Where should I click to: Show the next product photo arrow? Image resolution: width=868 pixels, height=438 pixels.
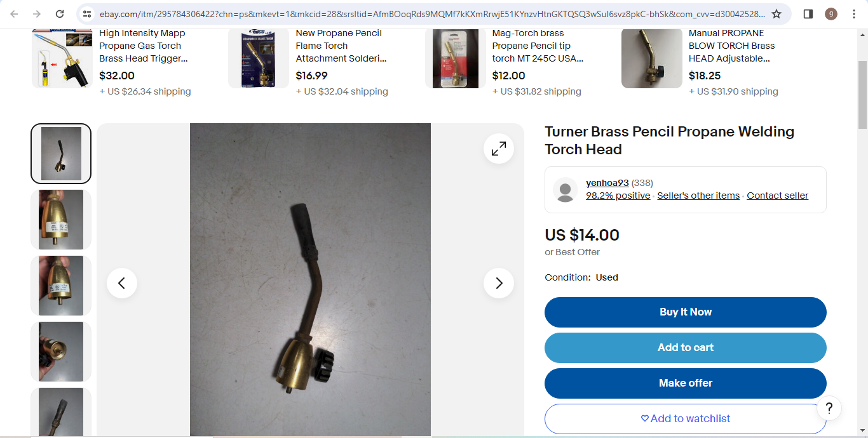tap(499, 283)
